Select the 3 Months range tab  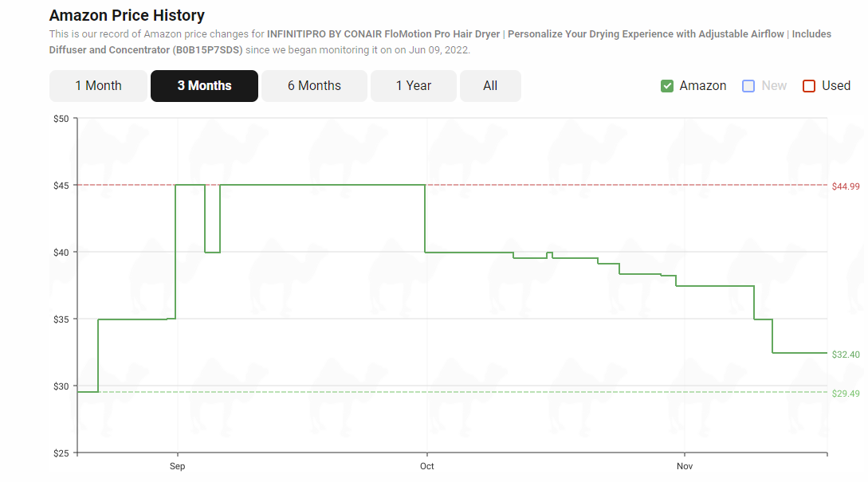(x=204, y=86)
